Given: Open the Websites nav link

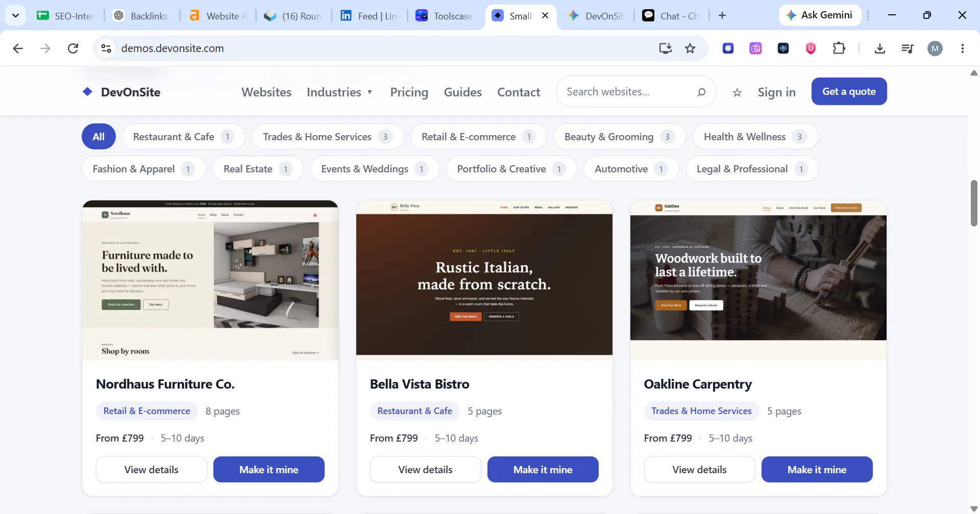Looking at the screenshot, I should (x=266, y=92).
